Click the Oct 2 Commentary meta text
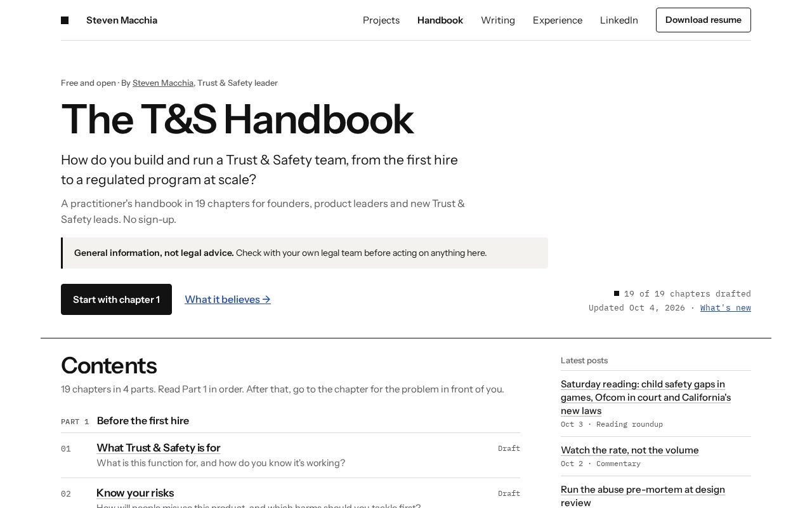 pos(601,464)
